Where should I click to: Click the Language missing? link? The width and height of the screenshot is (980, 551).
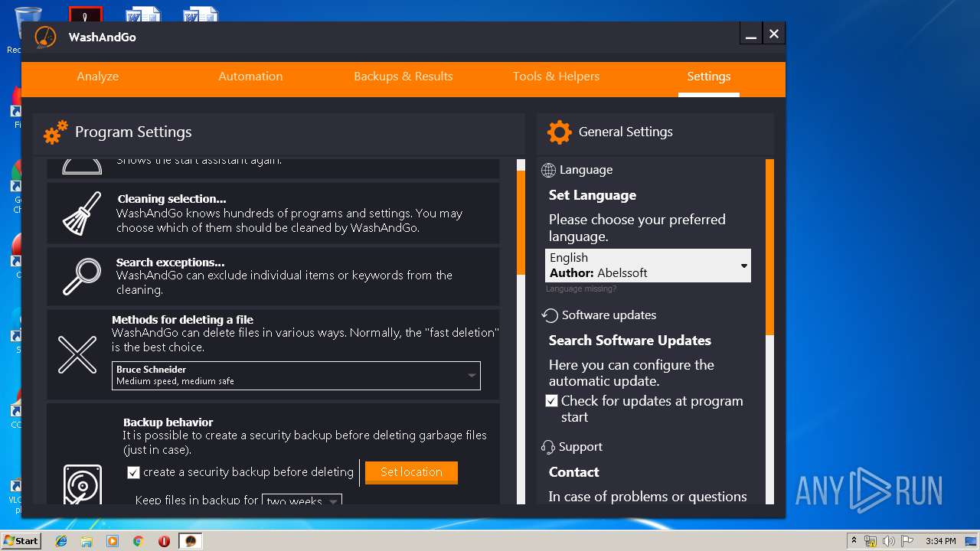tap(581, 289)
